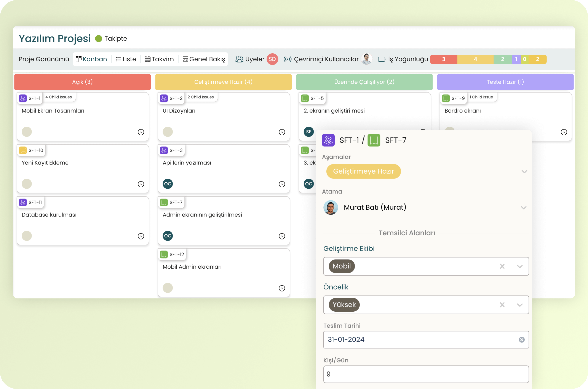Open Genel Bakış view
The image size is (588, 389).
pyautogui.click(x=204, y=59)
